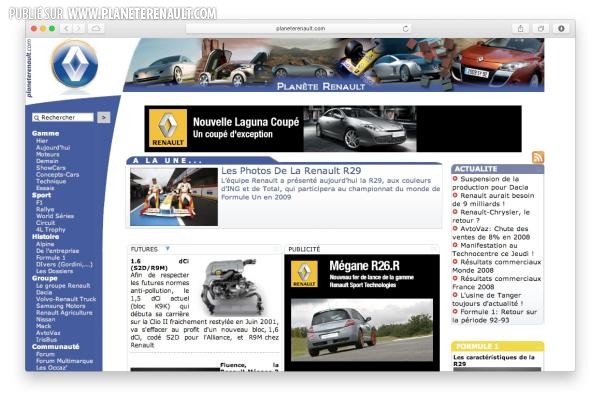Viewport: 600px width, 400px height.
Task: Go to Aujourd'hui in sidebar
Action: pos(53,147)
